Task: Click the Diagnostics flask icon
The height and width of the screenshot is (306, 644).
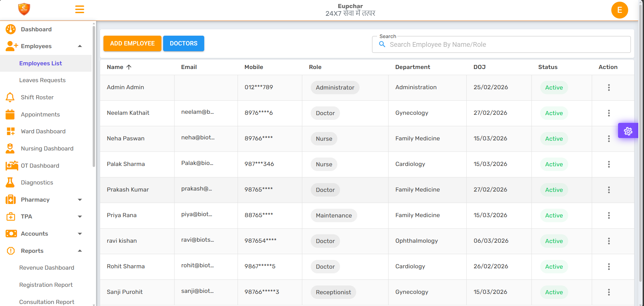Action: pos(10,182)
